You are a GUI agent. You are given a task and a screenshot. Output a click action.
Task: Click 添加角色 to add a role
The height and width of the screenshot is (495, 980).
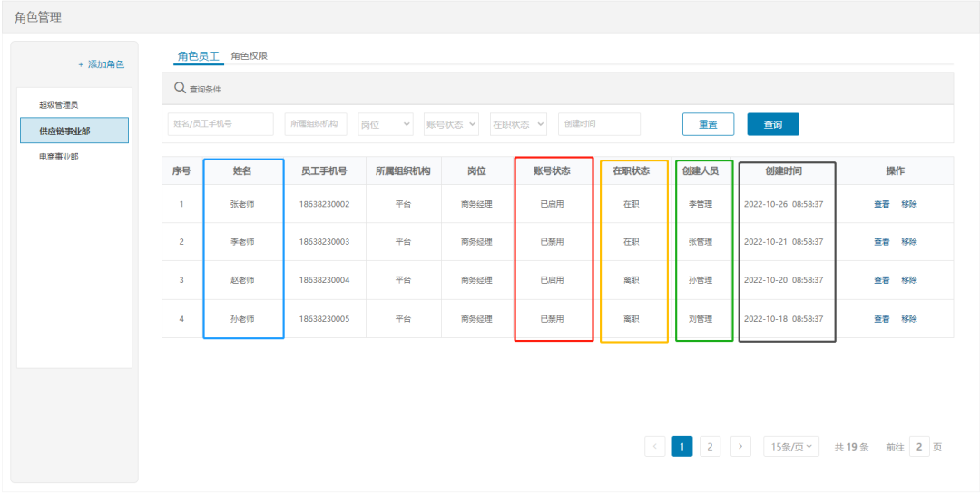101,64
